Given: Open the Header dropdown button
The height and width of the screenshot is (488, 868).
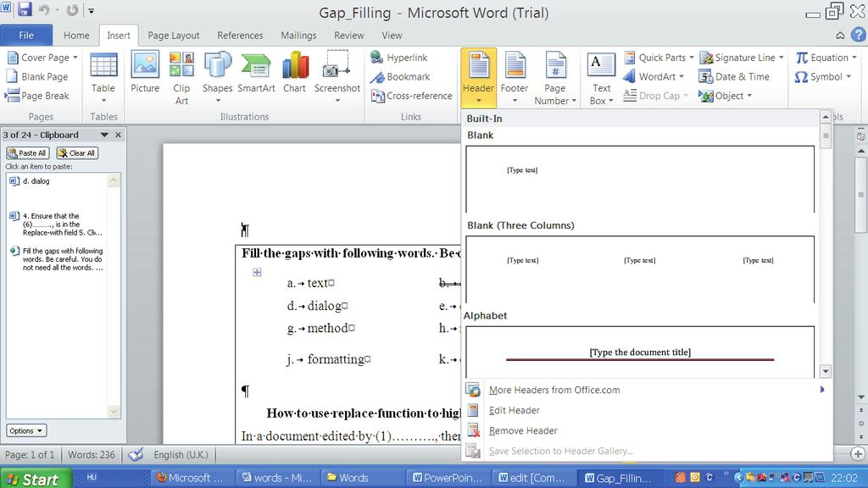Looking at the screenshot, I should (478, 78).
